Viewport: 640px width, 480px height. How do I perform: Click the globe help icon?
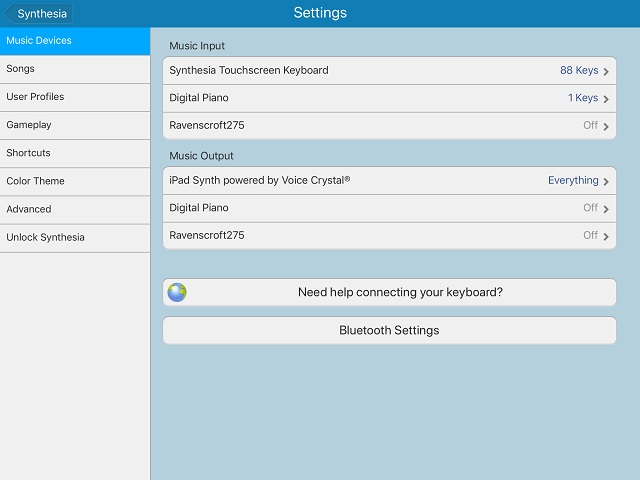click(x=177, y=292)
